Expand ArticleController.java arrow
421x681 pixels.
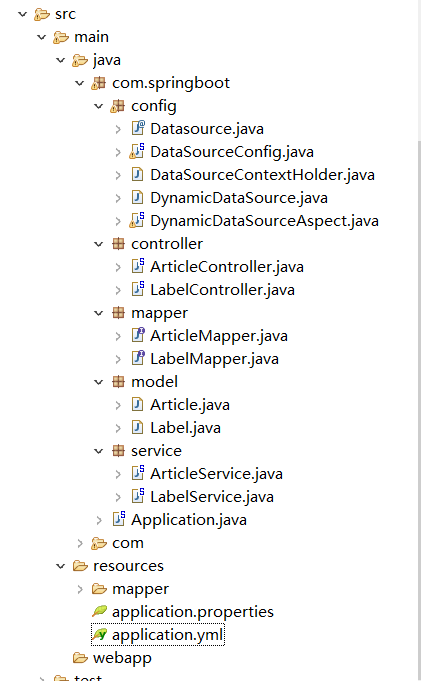click(x=118, y=267)
